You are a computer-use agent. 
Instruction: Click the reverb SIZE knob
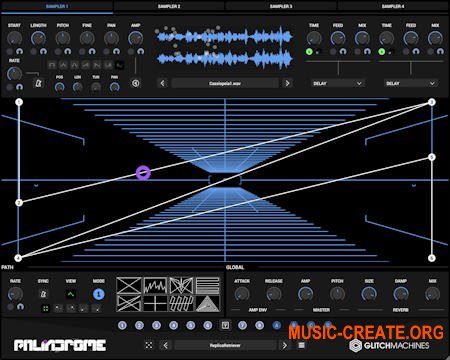tap(369, 294)
